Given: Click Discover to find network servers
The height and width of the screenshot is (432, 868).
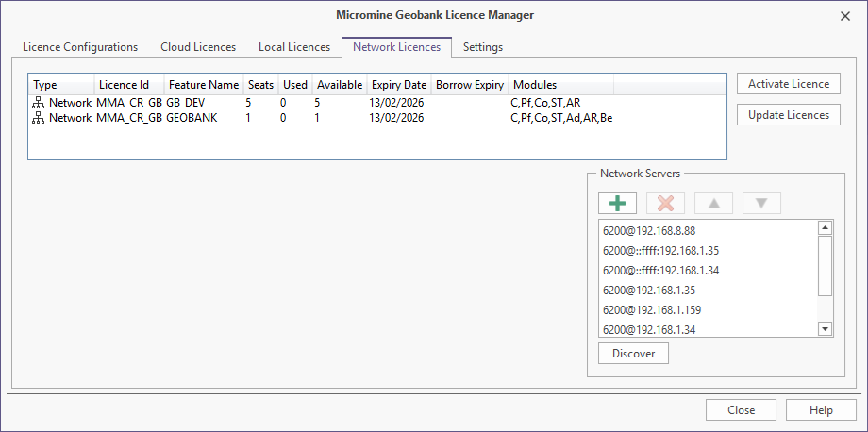Looking at the screenshot, I should 633,354.
